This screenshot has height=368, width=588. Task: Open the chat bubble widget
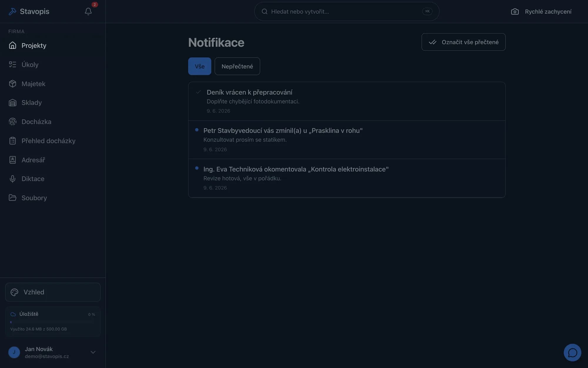(x=572, y=352)
